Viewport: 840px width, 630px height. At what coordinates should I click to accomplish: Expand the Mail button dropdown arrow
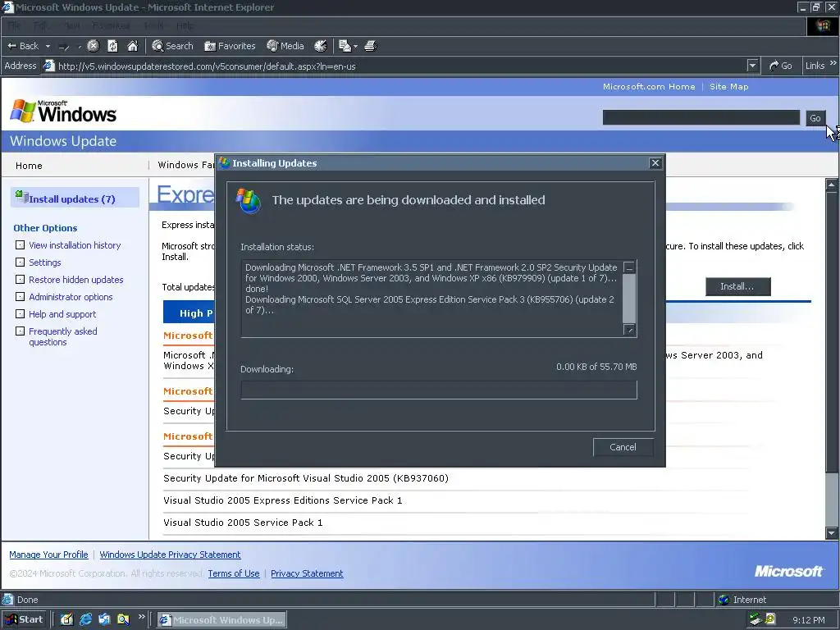point(355,47)
